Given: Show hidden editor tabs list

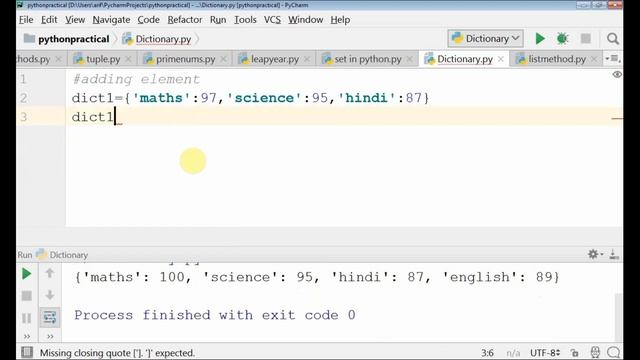Looking at the screenshot, I should click(x=612, y=59).
